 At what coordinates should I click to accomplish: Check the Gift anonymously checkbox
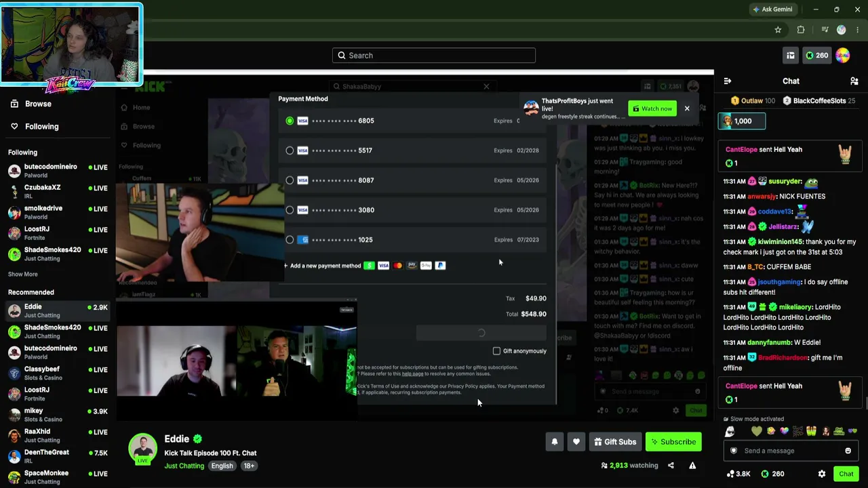click(496, 351)
